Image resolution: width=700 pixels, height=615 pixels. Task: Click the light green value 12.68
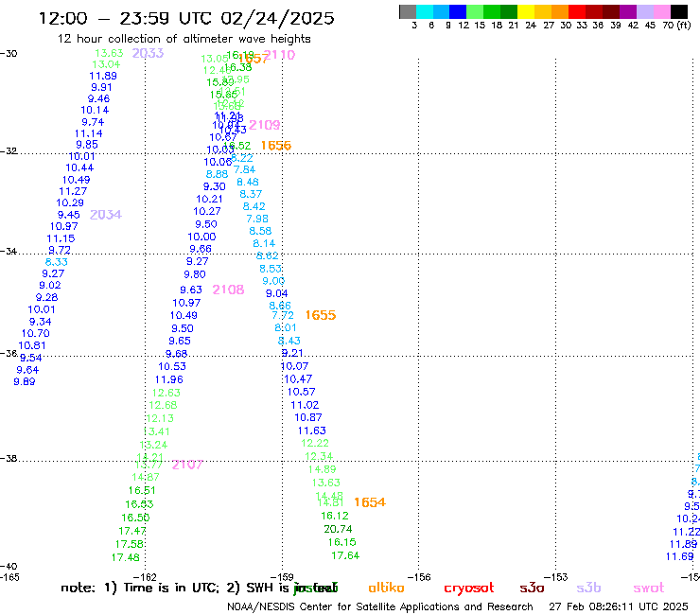[163, 406]
